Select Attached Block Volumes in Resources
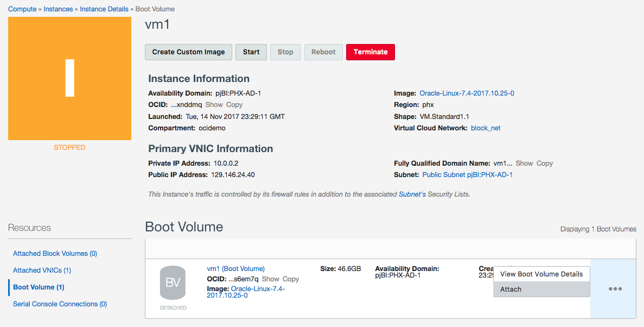Viewport: 644px width, 327px height. (x=55, y=254)
